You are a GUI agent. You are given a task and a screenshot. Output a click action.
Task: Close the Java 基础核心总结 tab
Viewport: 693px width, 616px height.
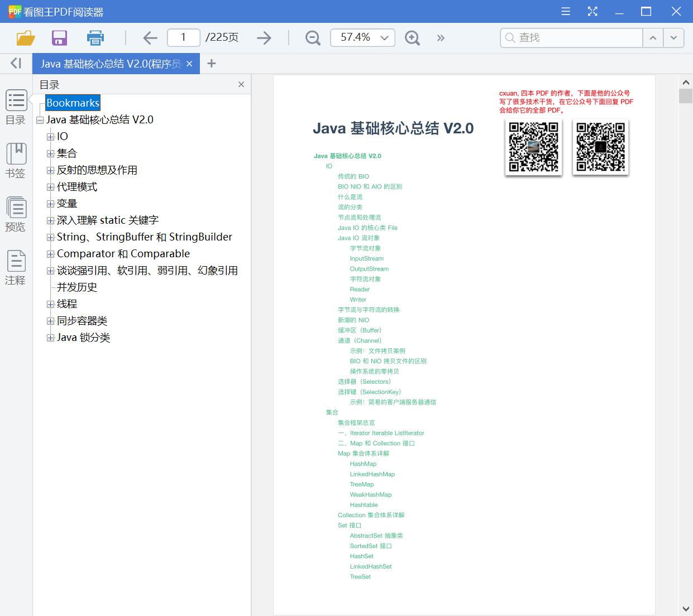pyautogui.click(x=189, y=64)
